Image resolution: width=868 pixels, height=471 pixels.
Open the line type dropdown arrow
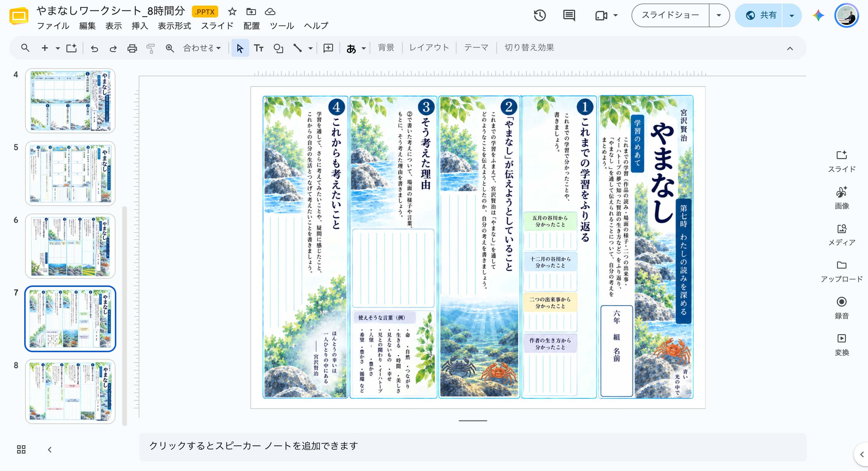[310, 48]
